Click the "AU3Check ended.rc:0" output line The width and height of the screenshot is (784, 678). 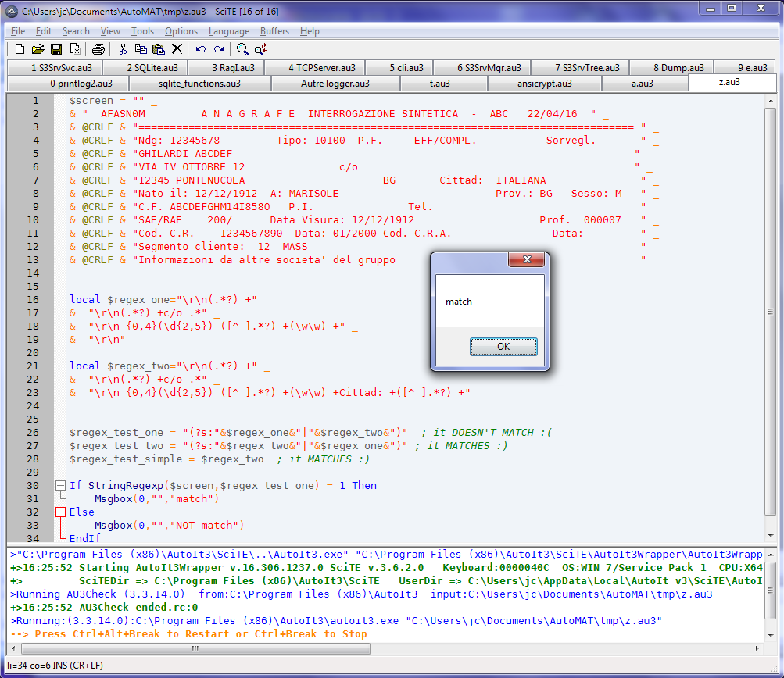(103, 608)
